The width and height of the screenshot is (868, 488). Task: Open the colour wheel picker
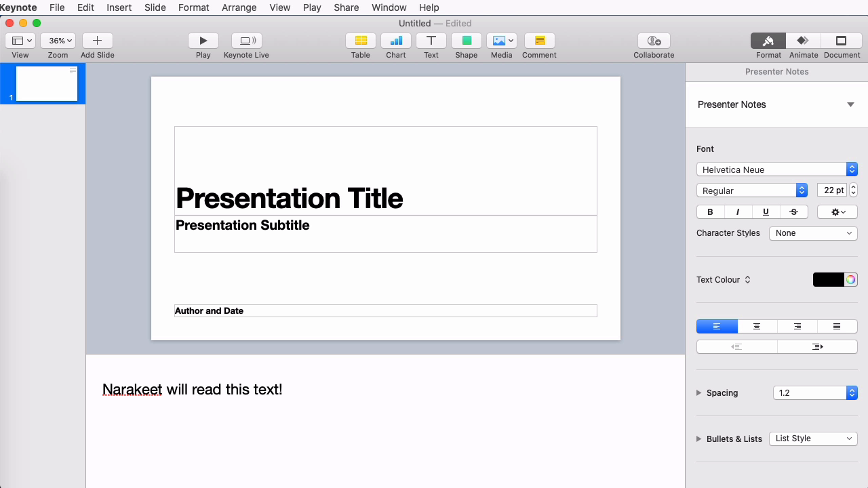[x=850, y=280]
